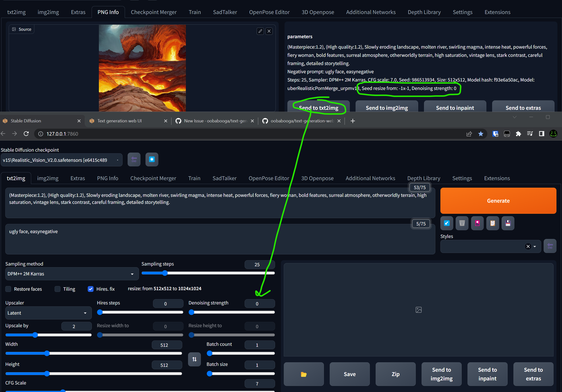
Task: Click the width/height swap arrows button
Action: (x=194, y=359)
